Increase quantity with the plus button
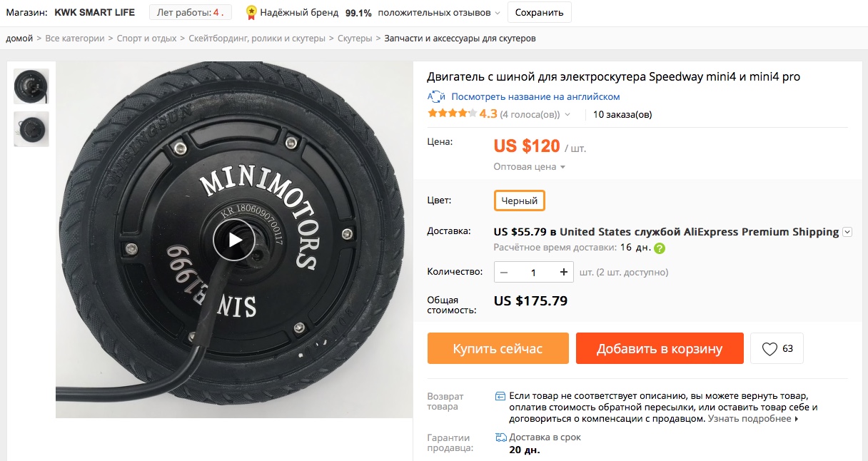Viewport: 868px width, 461px height. pos(564,272)
